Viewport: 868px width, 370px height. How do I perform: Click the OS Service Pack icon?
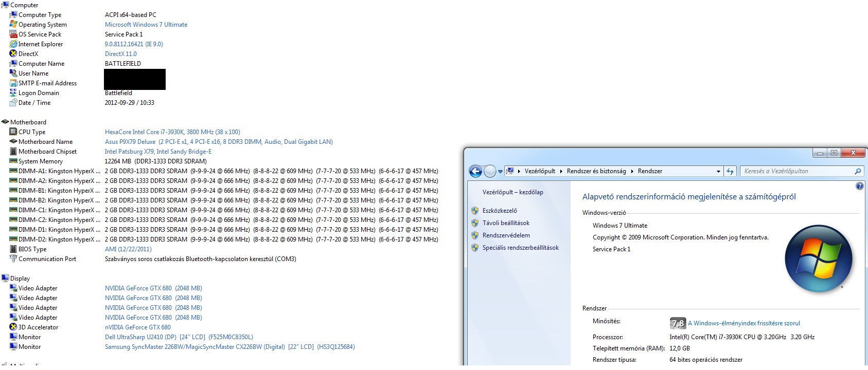point(13,34)
